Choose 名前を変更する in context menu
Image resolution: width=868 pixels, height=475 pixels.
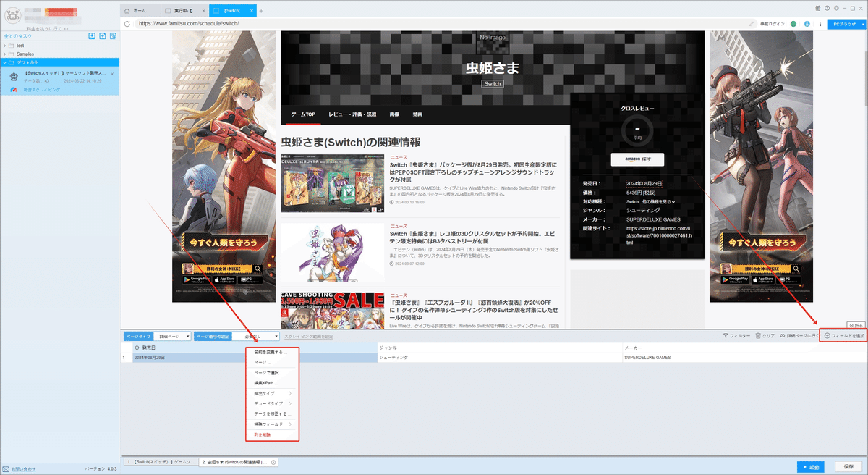(x=271, y=353)
